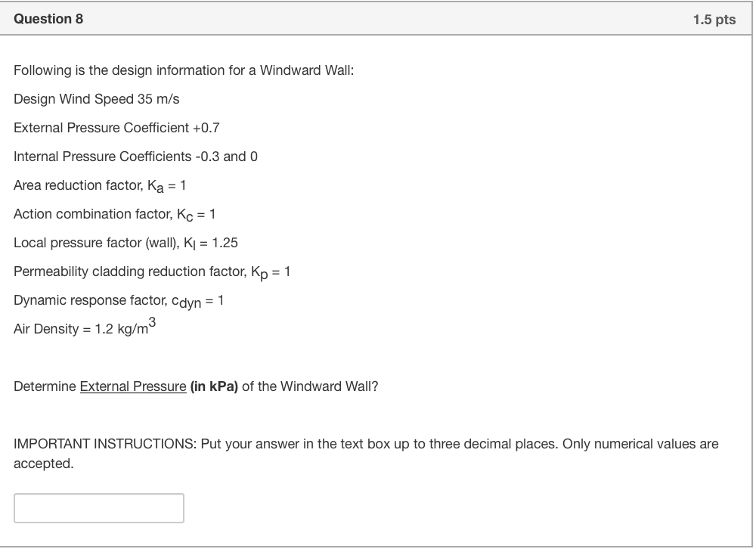Viewport: 756px width, 549px height.
Task: Click 'External Pressure Coefficient +0.7' line
Action: pyautogui.click(x=116, y=128)
